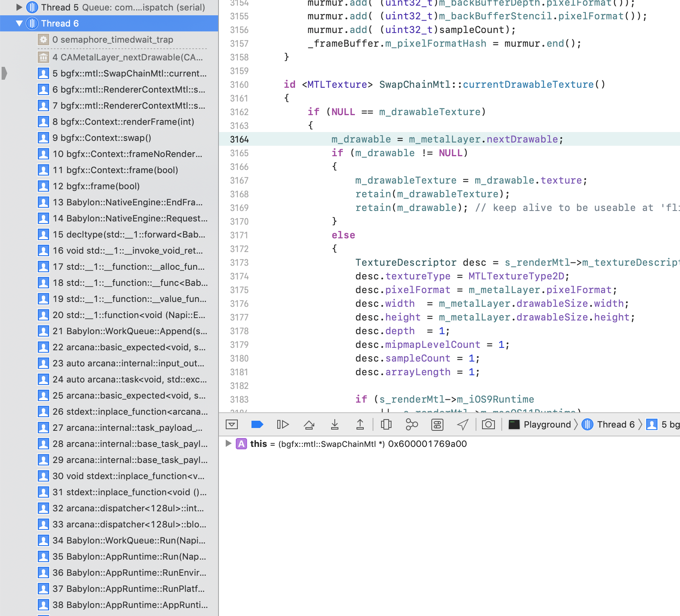This screenshot has height=616, width=680.
Task: Expand Thread 5 in the navigator
Action: click(x=19, y=7)
